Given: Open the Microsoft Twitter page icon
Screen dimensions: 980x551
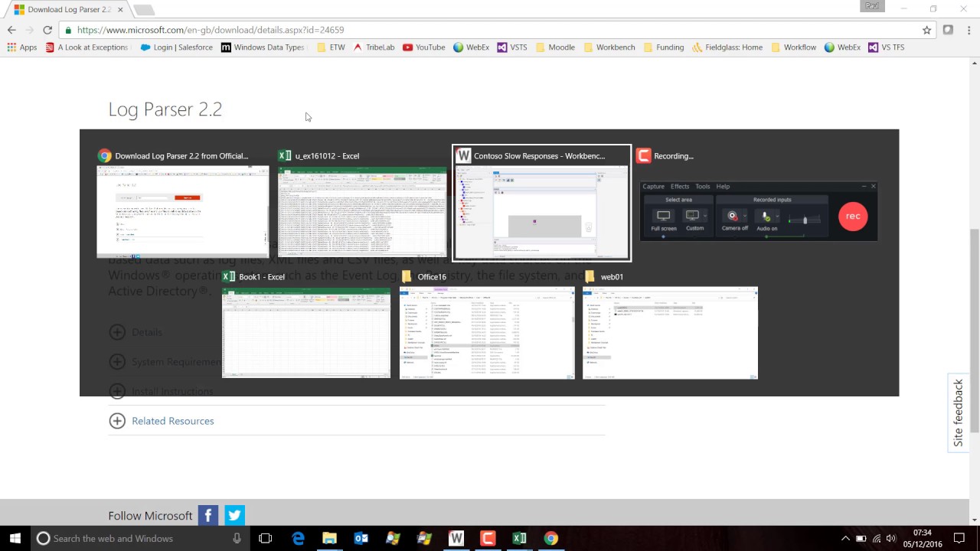Looking at the screenshot, I should (234, 515).
